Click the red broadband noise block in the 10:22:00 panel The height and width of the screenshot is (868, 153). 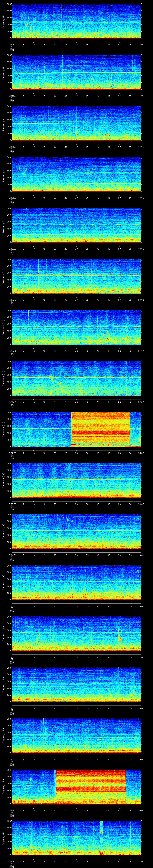point(101,430)
